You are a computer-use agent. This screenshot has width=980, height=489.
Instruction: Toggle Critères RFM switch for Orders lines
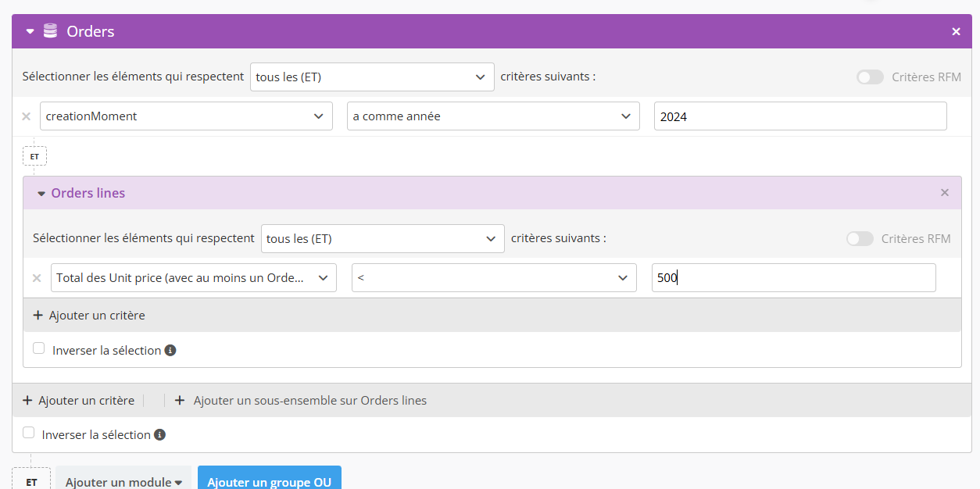point(860,239)
